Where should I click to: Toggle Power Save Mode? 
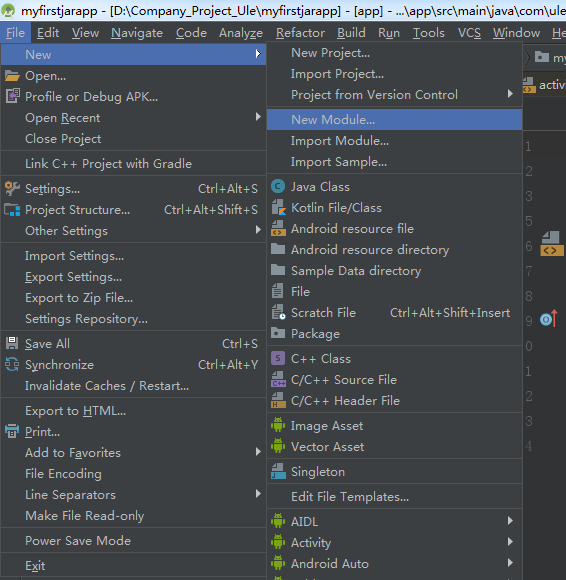coord(133,541)
